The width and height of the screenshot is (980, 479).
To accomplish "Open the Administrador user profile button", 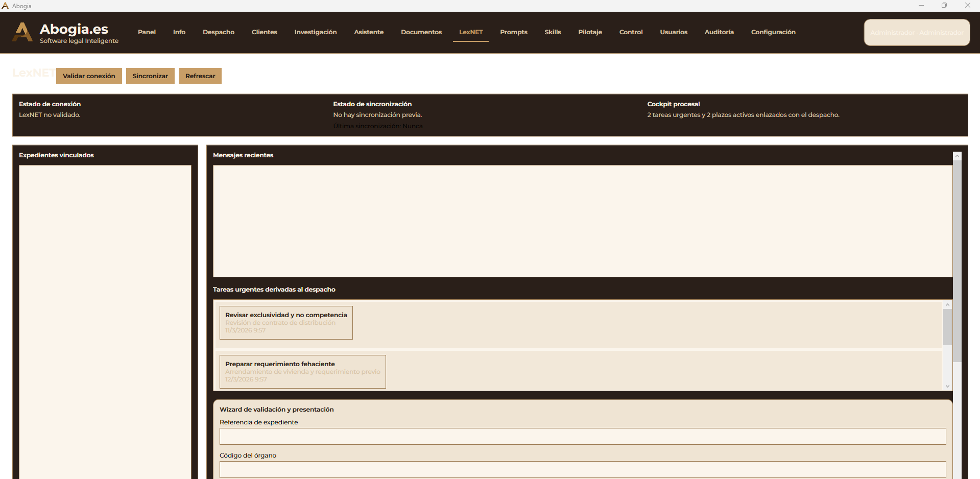I will click(x=916, y=33).
